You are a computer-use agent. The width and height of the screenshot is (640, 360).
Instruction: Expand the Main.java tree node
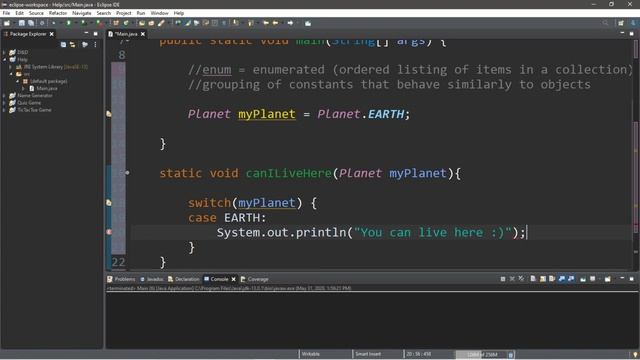[x=24, y=88]
